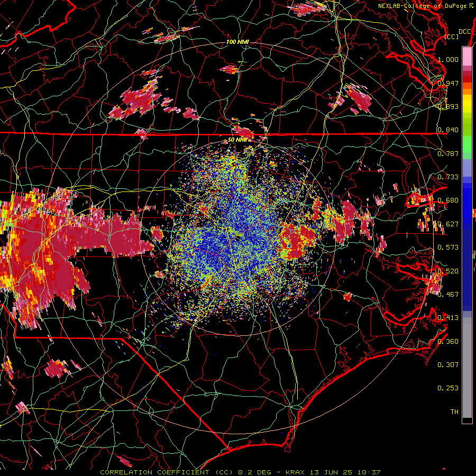This screenshot has height=476, width=476.
Task: Select the 0.520 scale value
Action: pyautogui.click(x=448, y=271)
